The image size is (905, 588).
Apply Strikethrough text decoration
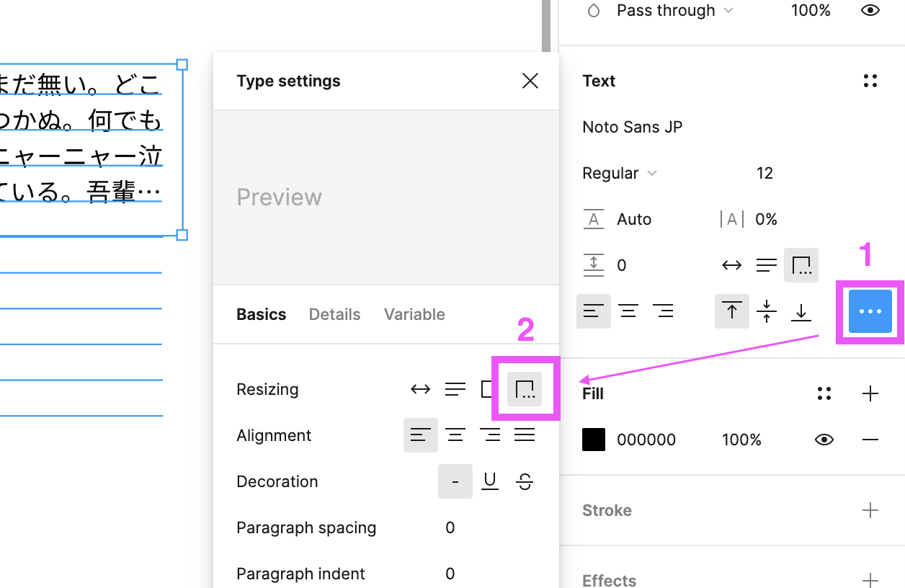point(525,481)
